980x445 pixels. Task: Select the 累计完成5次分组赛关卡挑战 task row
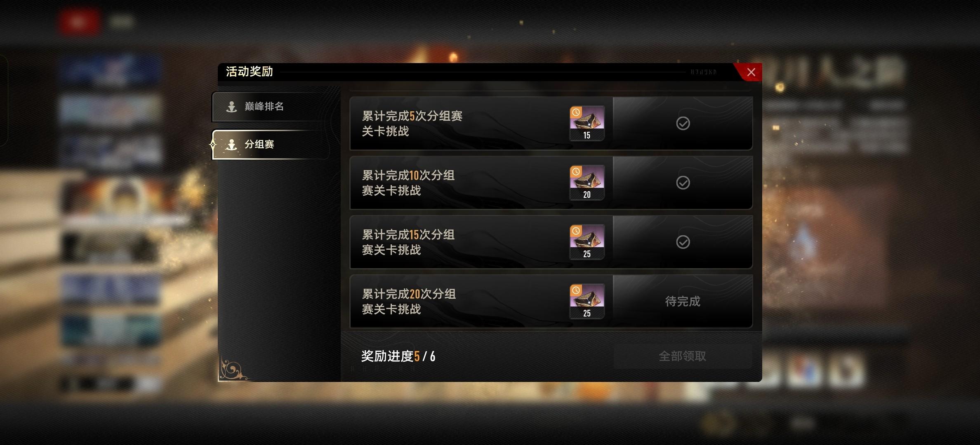551,123
